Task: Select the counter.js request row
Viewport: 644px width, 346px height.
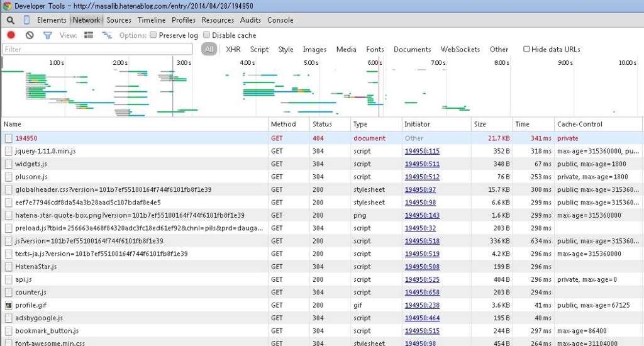Action: [322, 293]
